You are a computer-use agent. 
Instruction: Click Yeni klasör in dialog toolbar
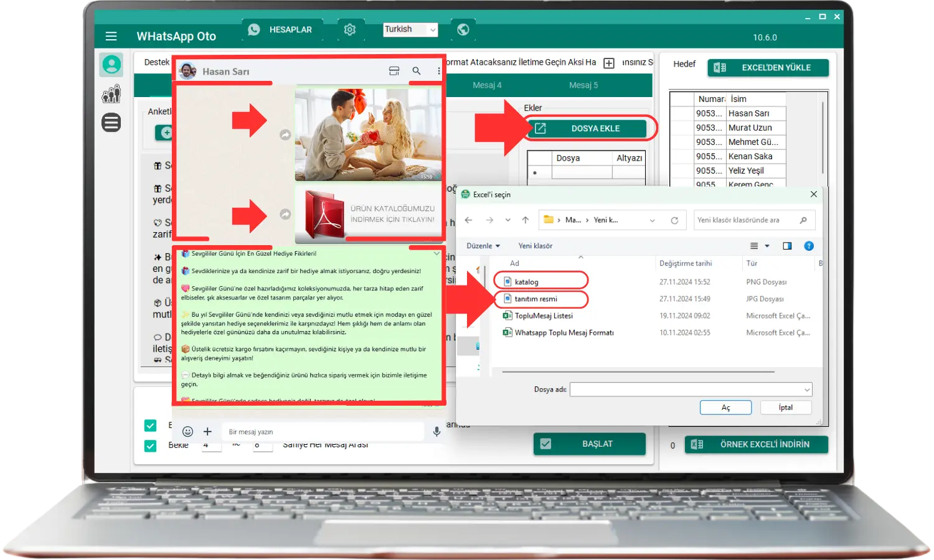535,246
